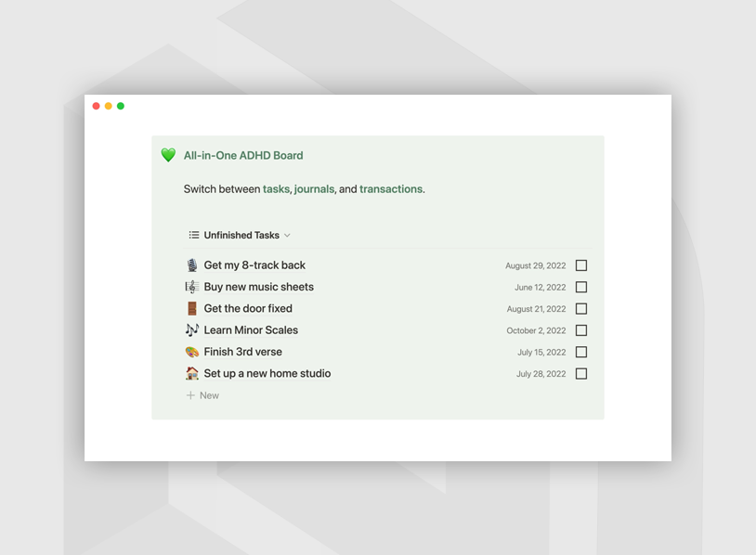This screenshot has height=555, width=756.
Task: Open the All-in-One ADHD Board title
Action: point(243,155)
